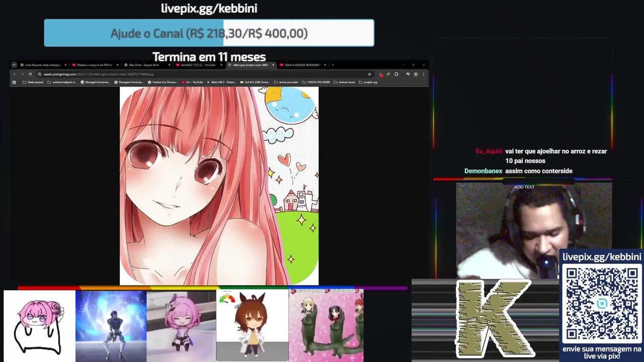Switch to the KevinGC2 YouTube tab
The width and height of the screenshot is (644, 362).
(x=198, y=65)
